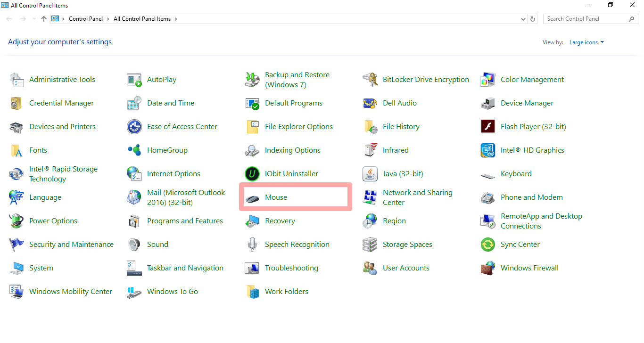Image resolution: width=644 pixels, height=343 pixels.
Task: Expand the address bar history dropdown arrow
Action: click(x=523, y=19)
